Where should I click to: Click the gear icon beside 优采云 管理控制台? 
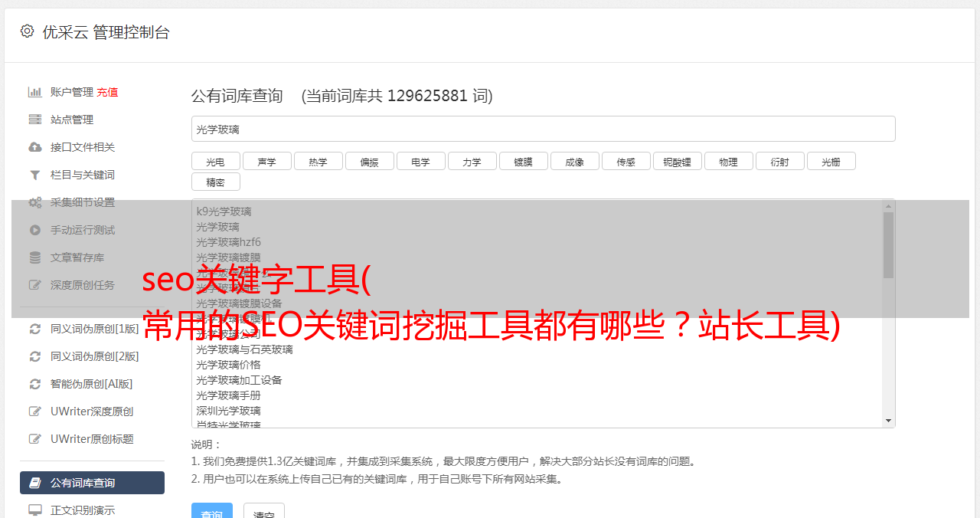point(28,31)
